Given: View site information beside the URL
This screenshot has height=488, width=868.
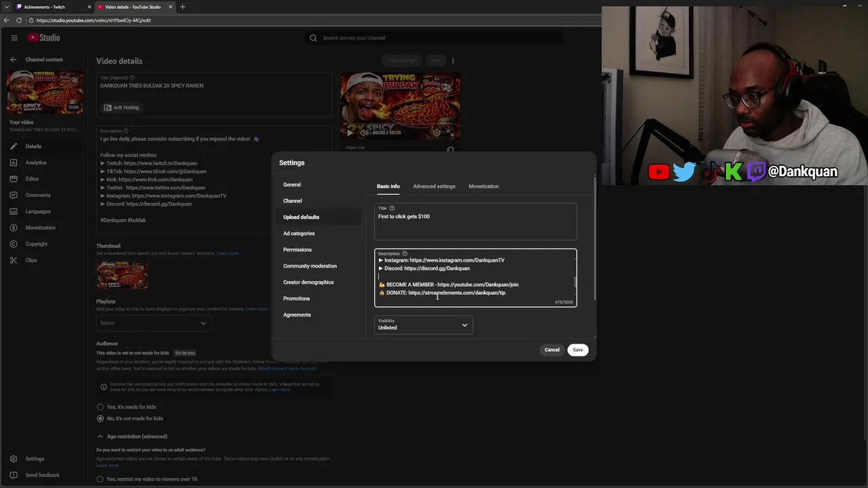Looking at the screenshot, I should click(x=31, y=20).
